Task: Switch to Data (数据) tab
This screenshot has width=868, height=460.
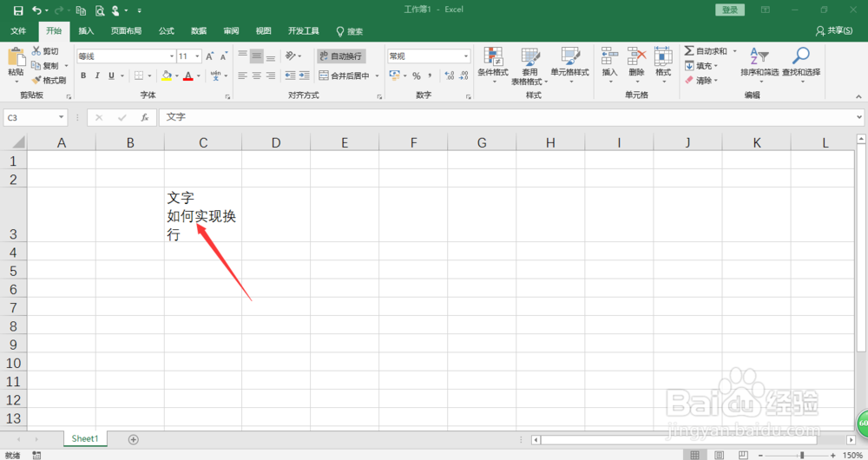Action: click(x=199, y=31)
